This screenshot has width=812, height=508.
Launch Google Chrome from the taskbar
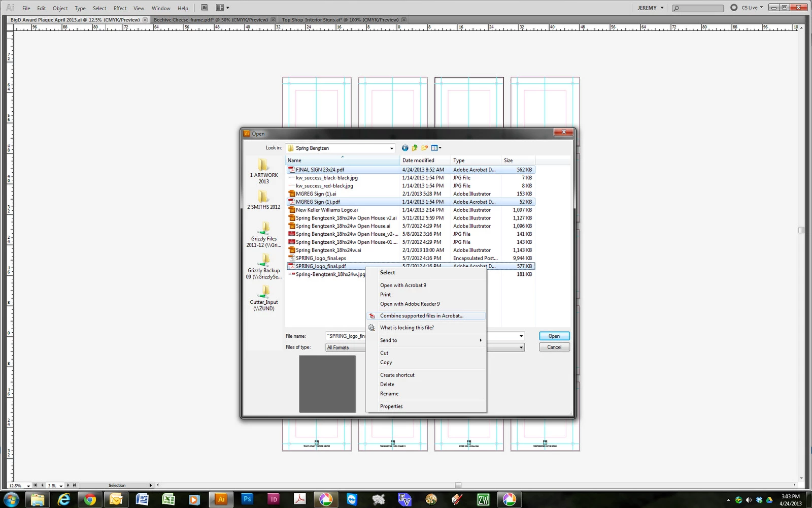point(90,499)
